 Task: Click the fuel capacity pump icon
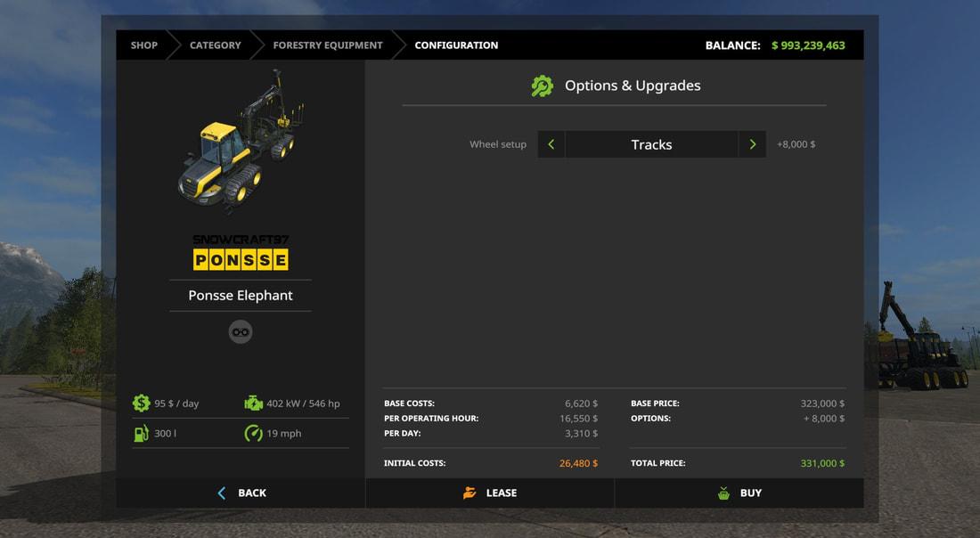tap(141, 434)
